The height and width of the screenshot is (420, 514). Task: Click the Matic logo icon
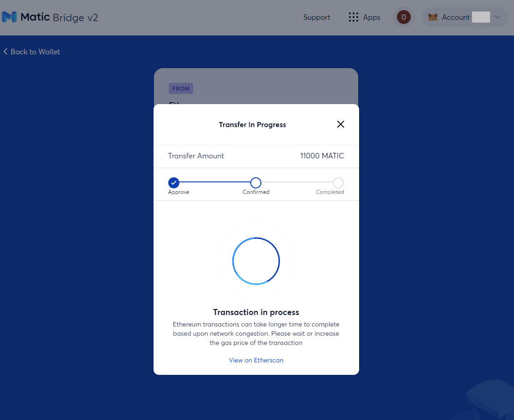click(9, 17)
